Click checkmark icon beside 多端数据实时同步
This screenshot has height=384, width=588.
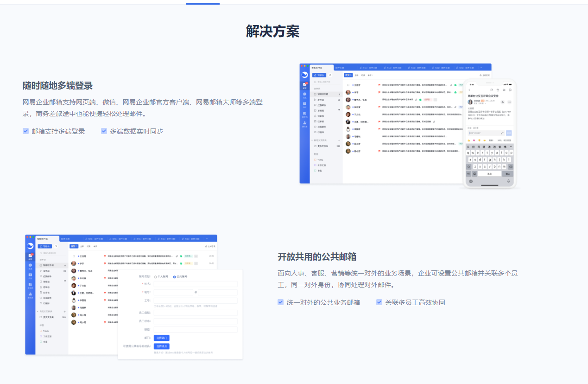point(104,131)
